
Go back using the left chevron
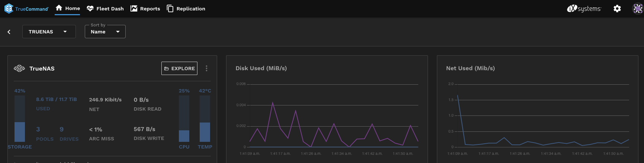[9, 32]
